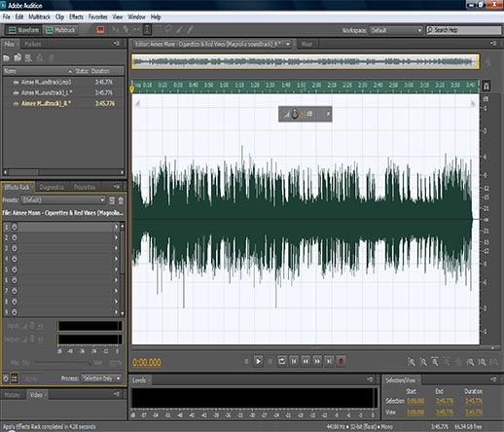Switch to Waveform view
504x432 pixels.
[x=23, y=30]
